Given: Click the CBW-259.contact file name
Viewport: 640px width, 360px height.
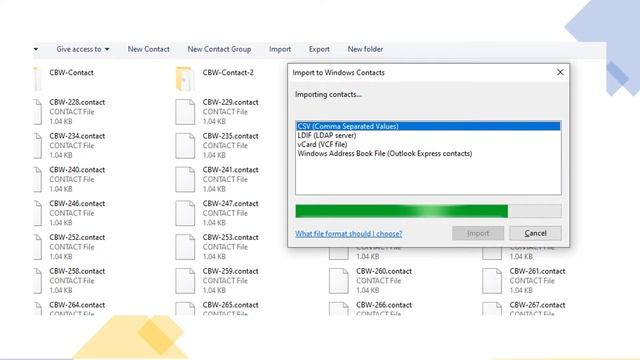Looking at the screenshot, I should tap(231, 271).
